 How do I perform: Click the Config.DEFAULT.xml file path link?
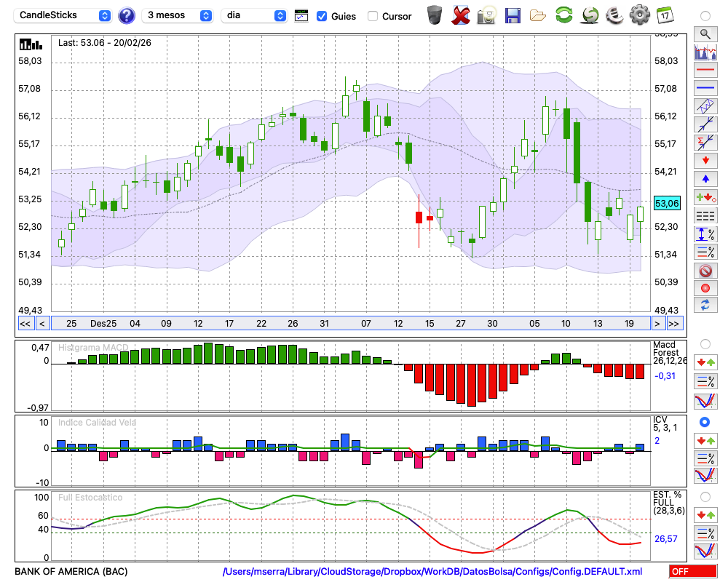click(432, 571)
